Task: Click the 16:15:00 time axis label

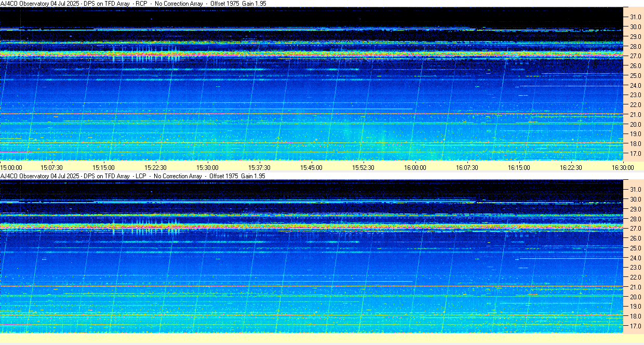Action: coord(519,167)
